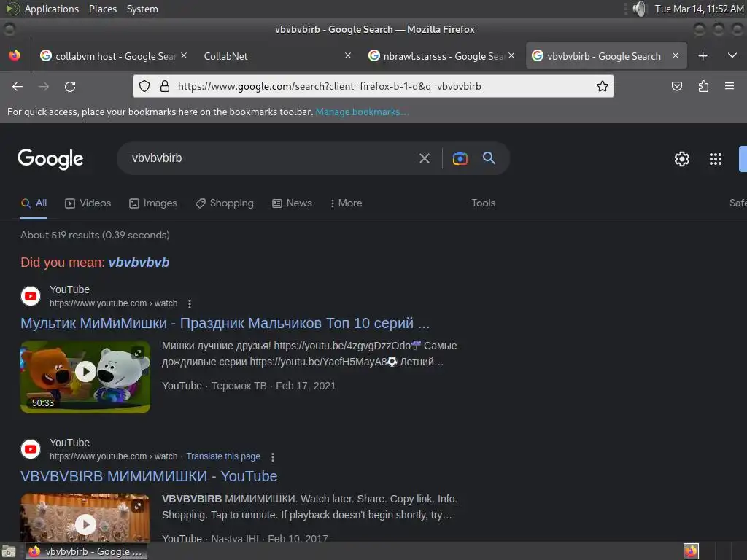Open the Google apps grid
Viewport: 747px width, 560px height.
[715, 158]
